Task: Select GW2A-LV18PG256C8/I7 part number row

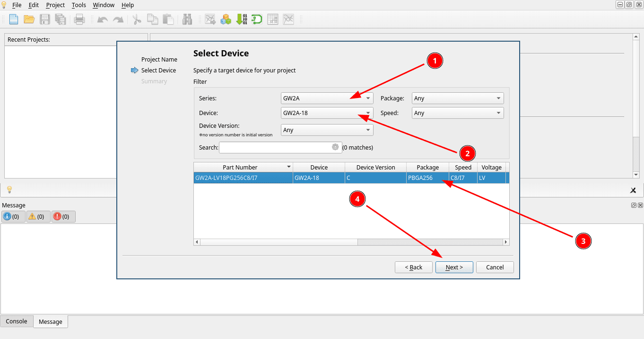Action: pyautogui.click(x=351, y=178)
